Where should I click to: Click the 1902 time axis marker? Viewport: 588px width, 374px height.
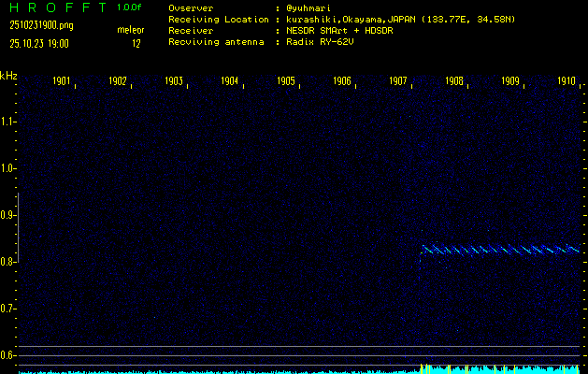click(118, 81)
